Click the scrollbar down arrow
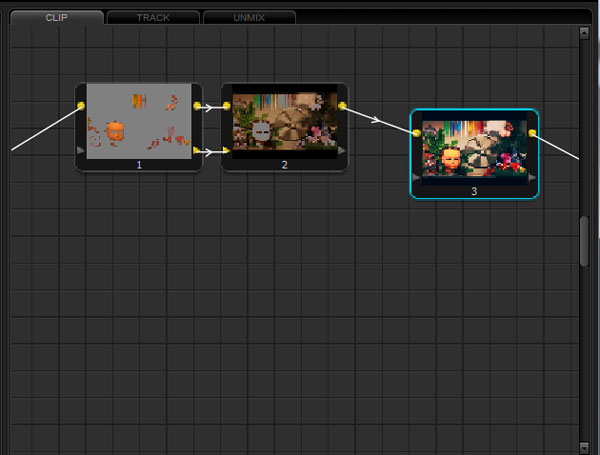 click(x=584, y=447)
